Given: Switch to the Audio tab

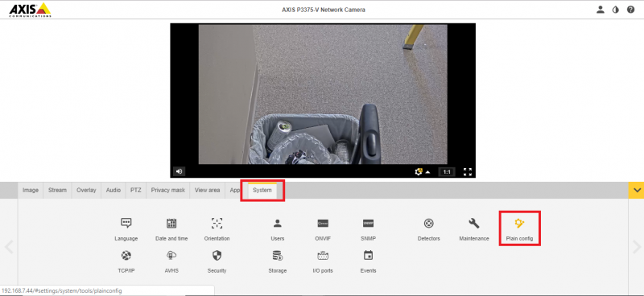Looking at the screenshot, I should pos(114,191).
